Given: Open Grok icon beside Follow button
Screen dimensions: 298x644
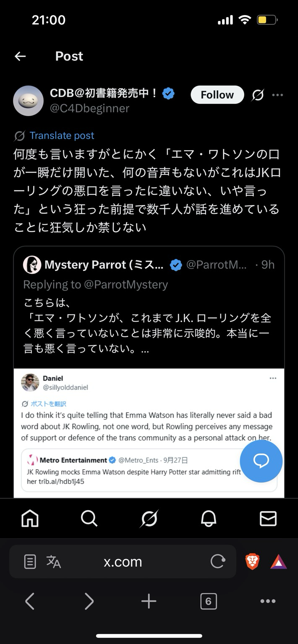Looking at the screenshot, I should click(258, 95).
